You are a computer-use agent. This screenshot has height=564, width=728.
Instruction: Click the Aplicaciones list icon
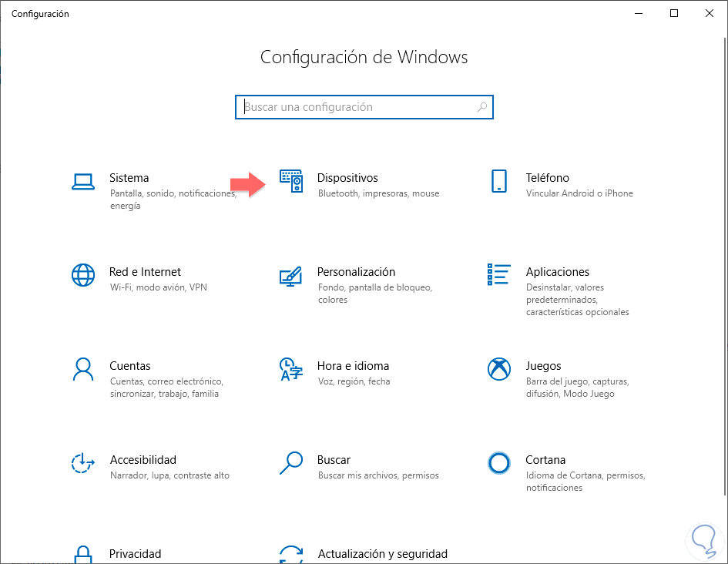(x=499, y=274)
